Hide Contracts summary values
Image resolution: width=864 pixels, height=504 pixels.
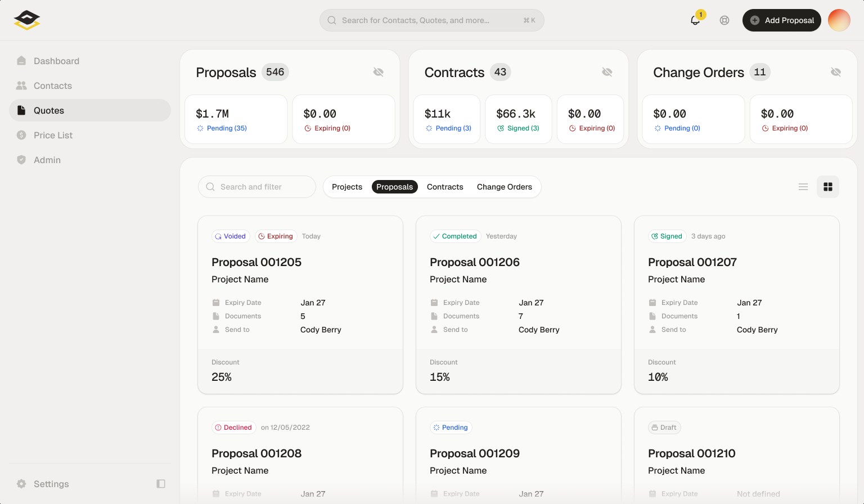(607, 72)
